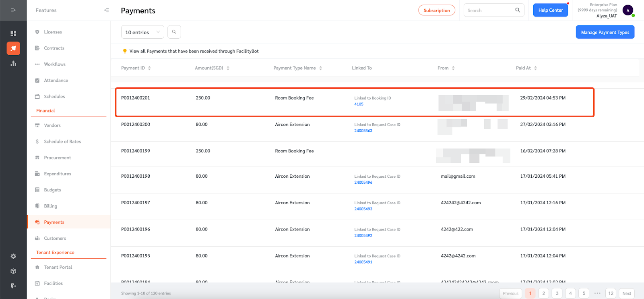Click the Schedule of Rates dollar icon

(x=37, y=141)
